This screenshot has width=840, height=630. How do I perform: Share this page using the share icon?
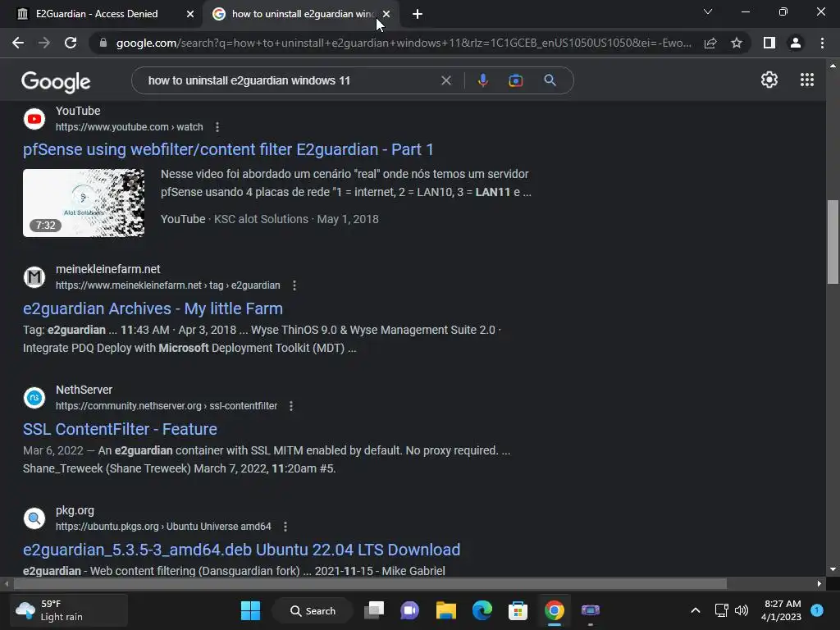click(x=710, y=43)
